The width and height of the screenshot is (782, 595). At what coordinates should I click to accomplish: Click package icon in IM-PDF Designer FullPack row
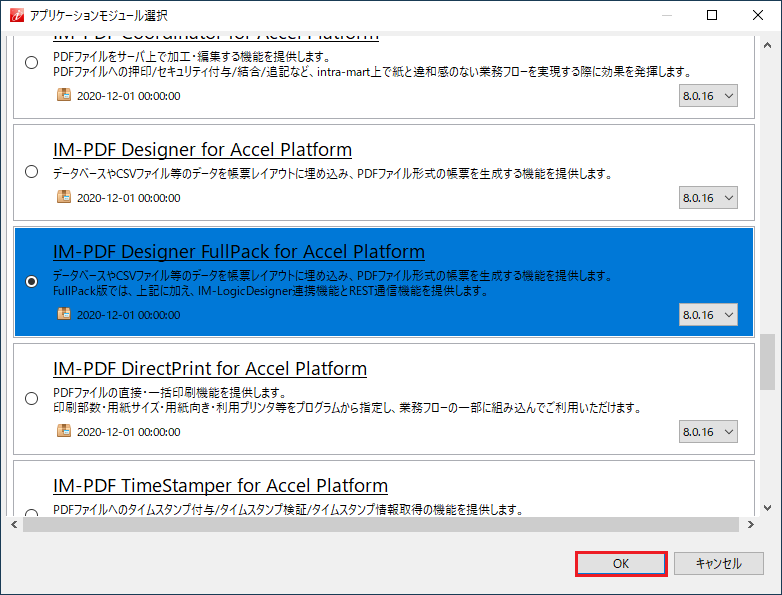(x=64, y=314)
